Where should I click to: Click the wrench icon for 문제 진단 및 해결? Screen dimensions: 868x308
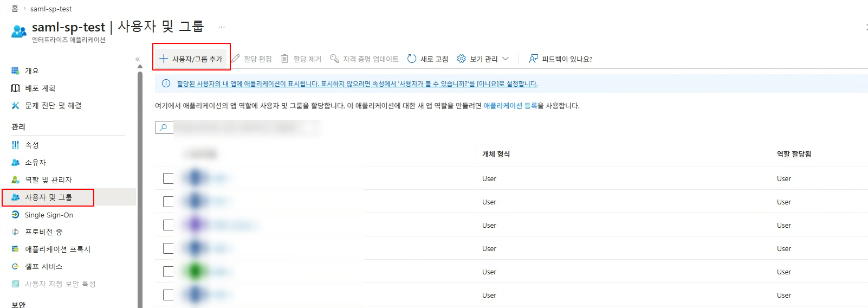(x=15, y=105)
